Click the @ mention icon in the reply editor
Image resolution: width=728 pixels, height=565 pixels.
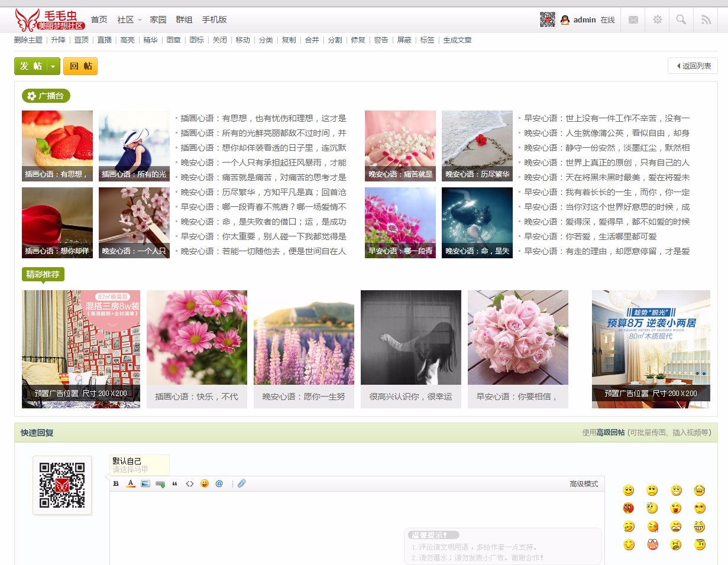click(x=219, y=483)
